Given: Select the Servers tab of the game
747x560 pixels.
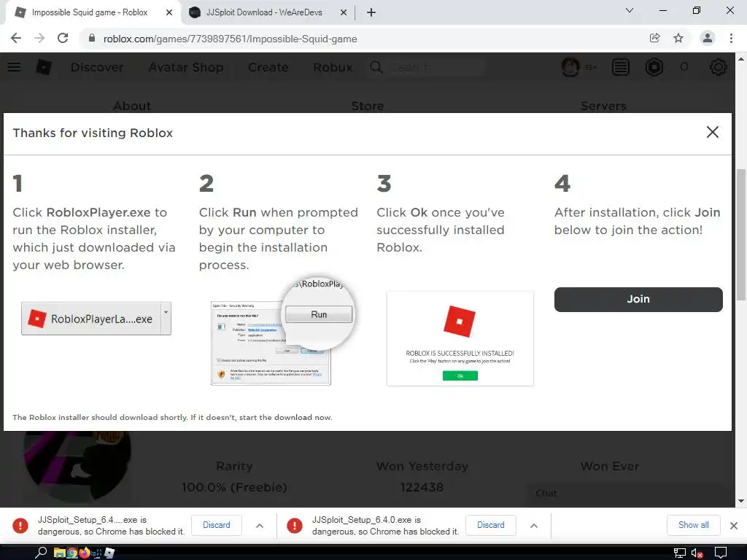Looking at the screenshot, I should 603,106.
